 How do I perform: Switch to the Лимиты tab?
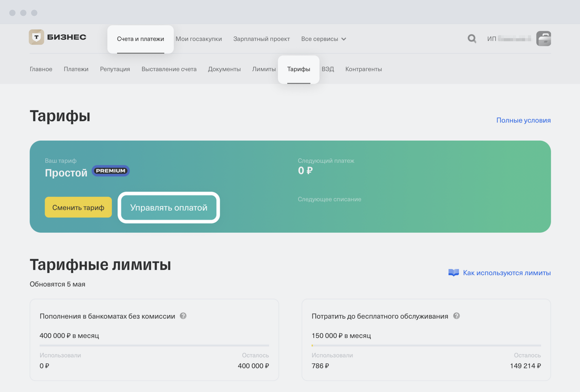[x=264, y=69]
